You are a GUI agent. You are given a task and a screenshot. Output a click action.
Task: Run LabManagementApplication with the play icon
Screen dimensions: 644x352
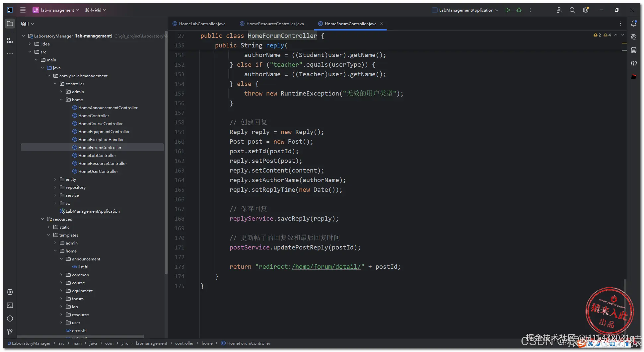(x=508, y=10)
